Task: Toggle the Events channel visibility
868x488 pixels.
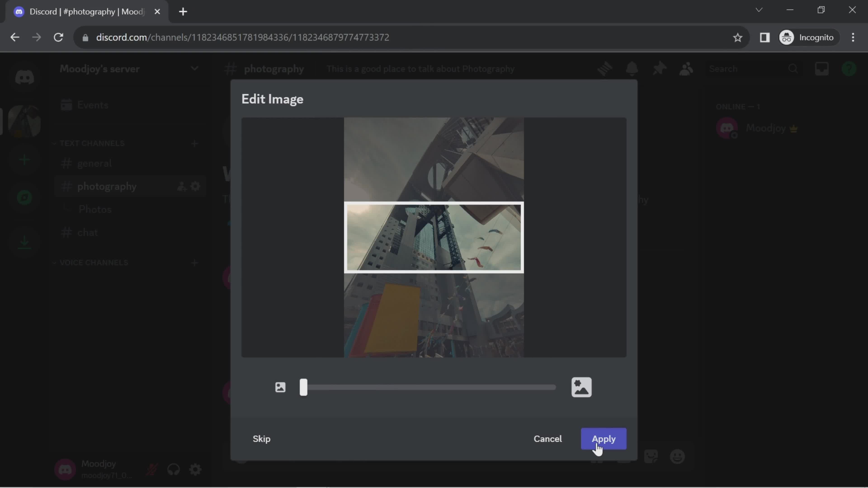Action: click(92, 104)
